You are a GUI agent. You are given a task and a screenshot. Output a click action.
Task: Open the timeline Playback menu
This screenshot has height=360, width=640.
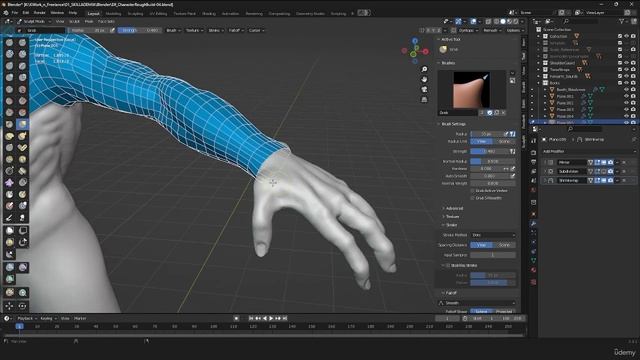27,318
